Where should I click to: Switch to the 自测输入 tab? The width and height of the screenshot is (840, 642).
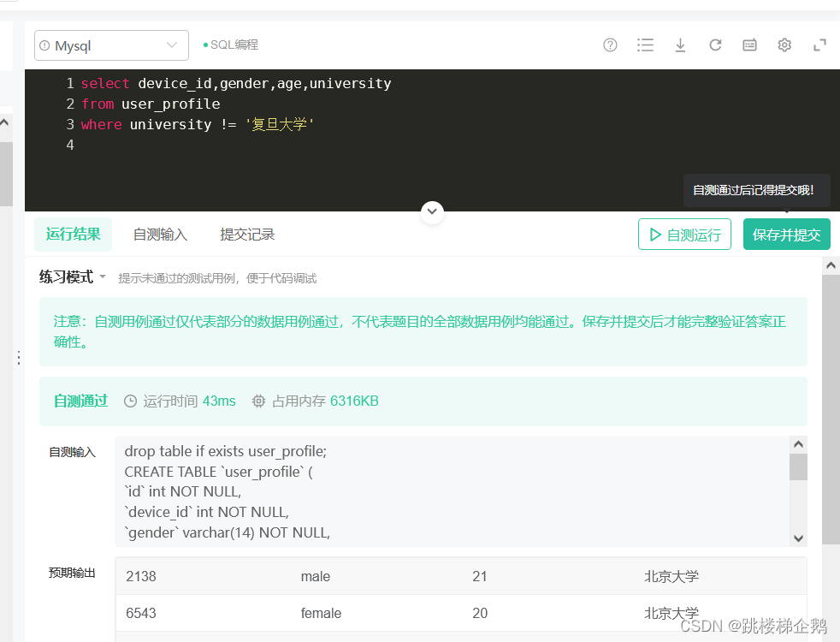160,235
